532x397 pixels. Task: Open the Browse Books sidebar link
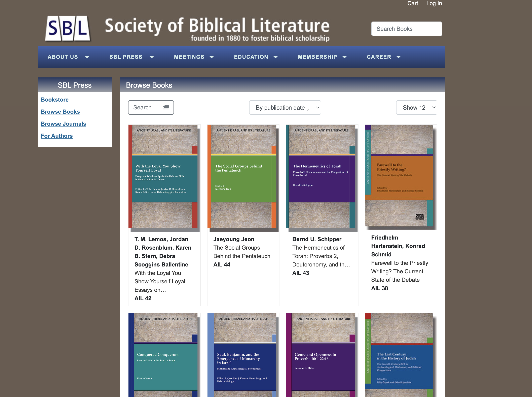point(60,111)
